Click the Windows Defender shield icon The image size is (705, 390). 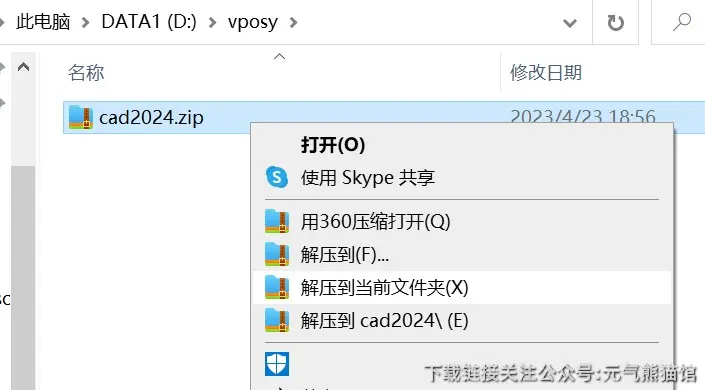(x=277, y=364)
